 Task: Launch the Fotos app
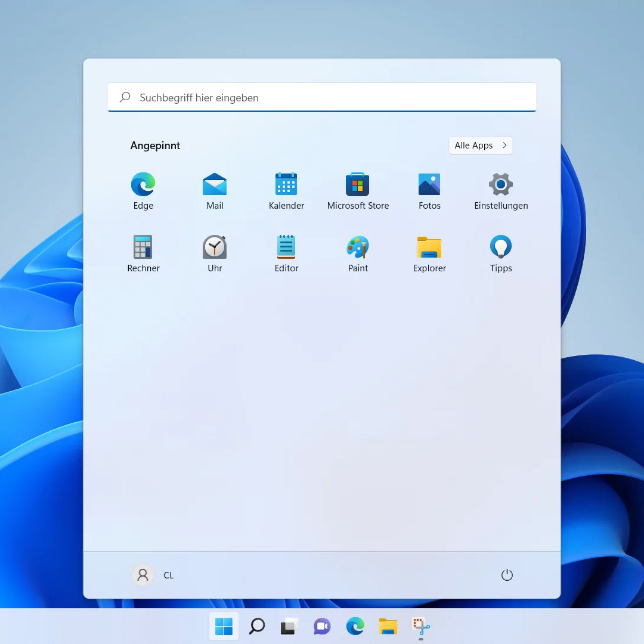pyautogui.click(x=429, y=190)
